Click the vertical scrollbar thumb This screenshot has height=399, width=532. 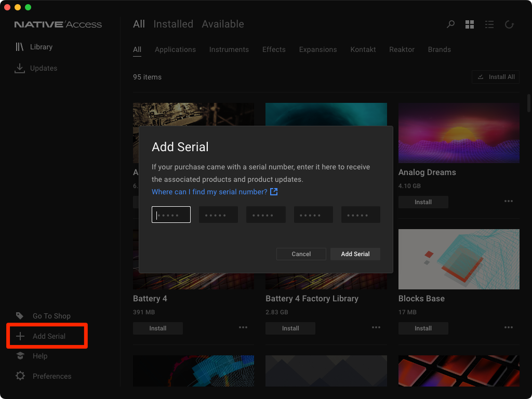click(528, 103)
